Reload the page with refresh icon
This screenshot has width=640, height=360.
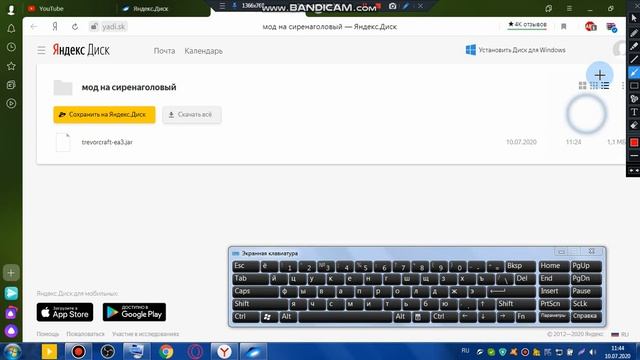pos(75,27)
